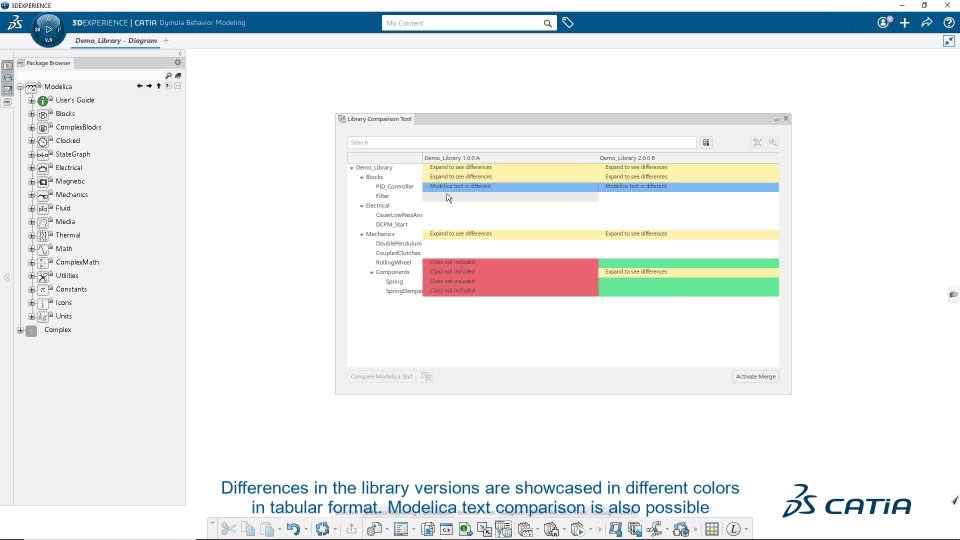
Task: Expand the Blocks package in Package Browser
Action: (x=32, y=114)
